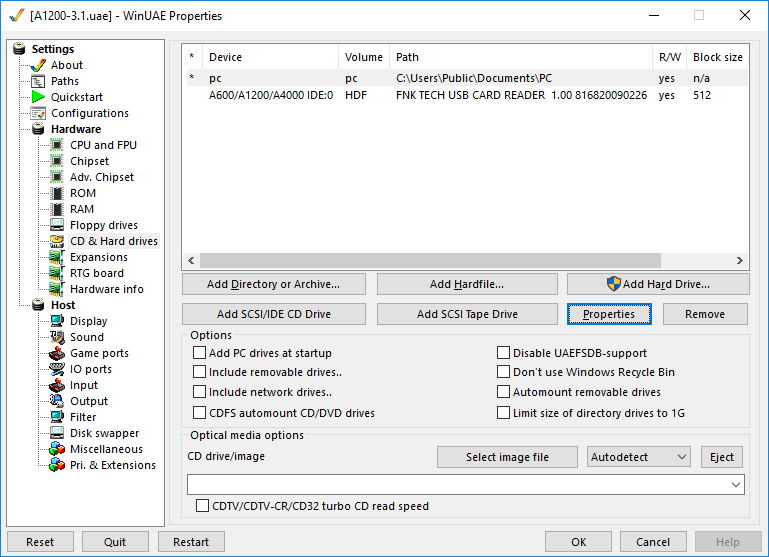The image size is (769, 557).
Task: Open the Autodetect dropdown
Action: (639, 457)
